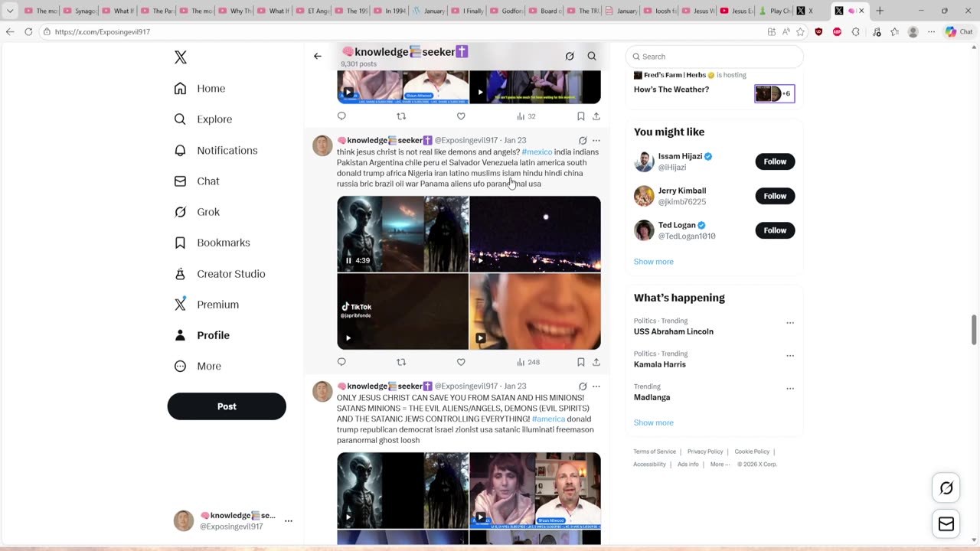Open options for Kamala Harris trend
Image resolution: width=980 pixels, height=551 pixels.
pos(790,356)
